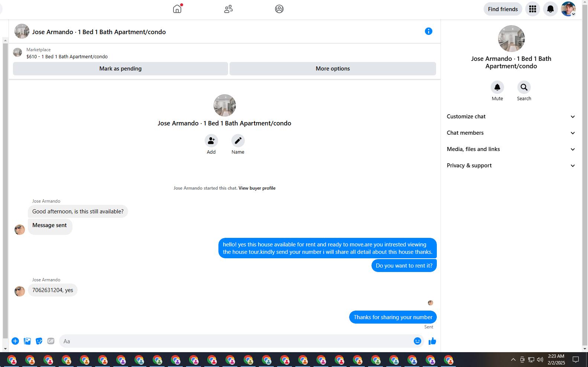588x367 pixels.
Task: Expand the Chat members section
Action: coord(511,133)
